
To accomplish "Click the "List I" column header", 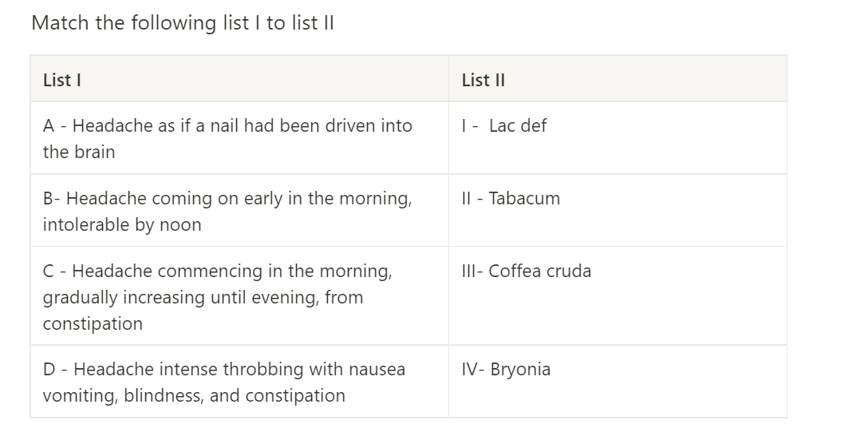I will pyautogui.click(x=62, y=80).
